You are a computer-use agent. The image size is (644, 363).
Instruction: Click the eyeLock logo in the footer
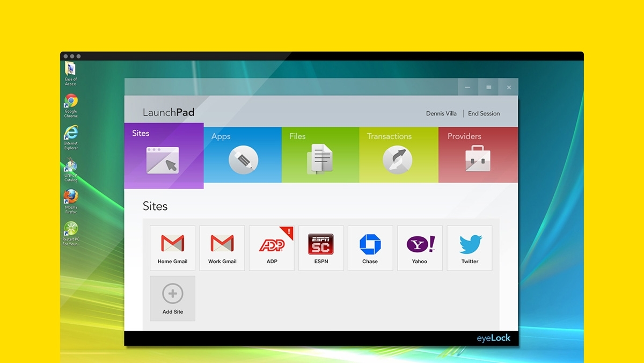494,338
